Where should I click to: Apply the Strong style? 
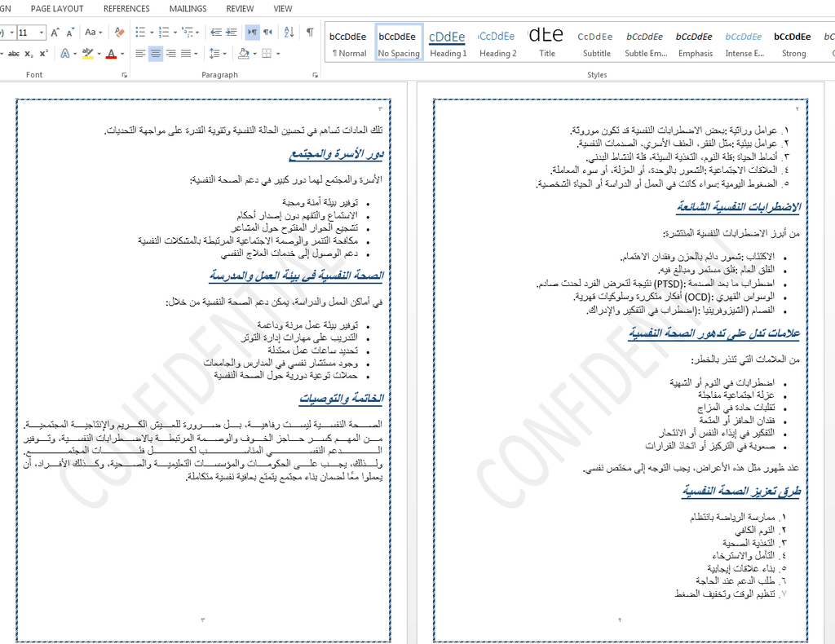point(793,42)
